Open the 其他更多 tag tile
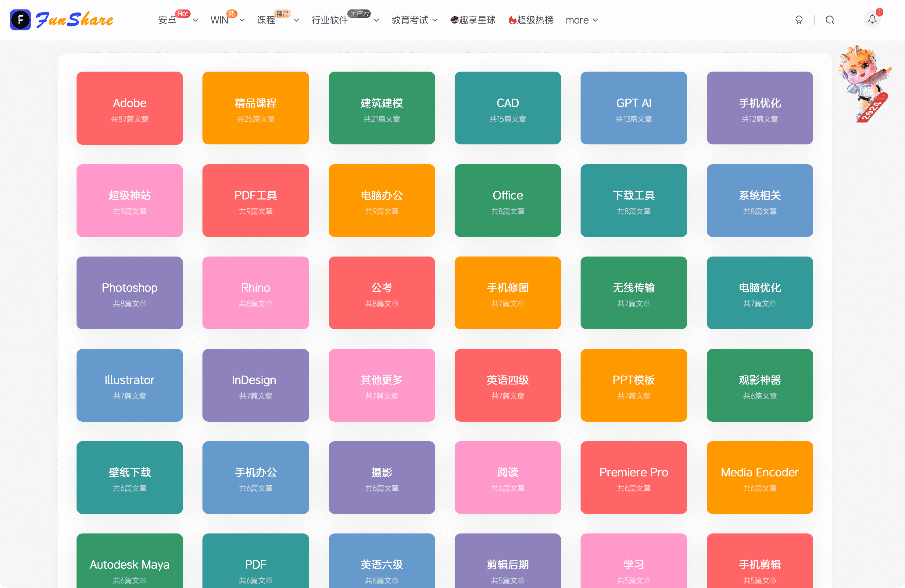Viewport: 905px width, 588px height. click(x=382, y=385)
